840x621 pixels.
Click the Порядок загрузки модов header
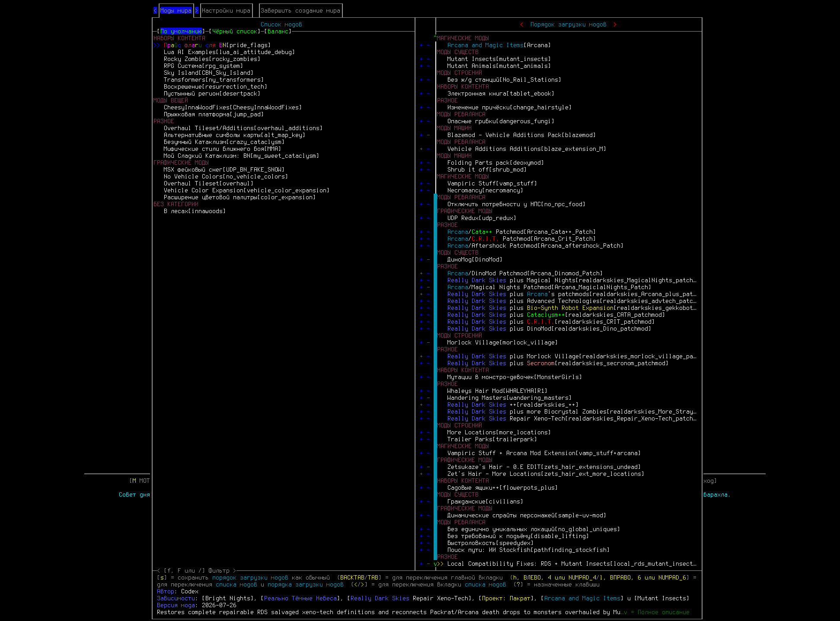point(569,25)
